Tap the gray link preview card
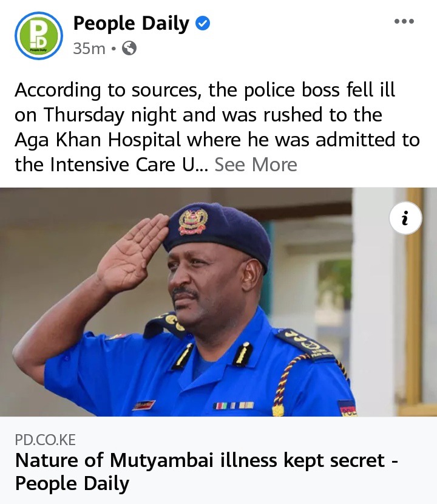 (x=218, y=460)
